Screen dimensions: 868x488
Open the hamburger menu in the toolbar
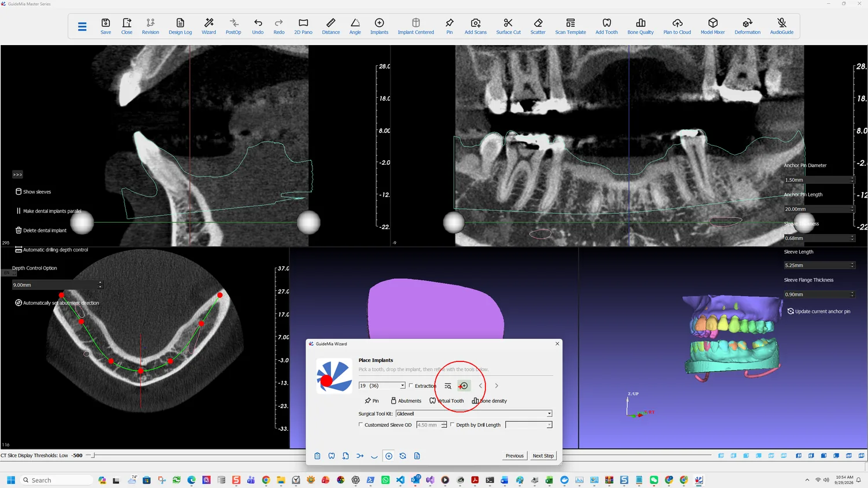point(82,27)
